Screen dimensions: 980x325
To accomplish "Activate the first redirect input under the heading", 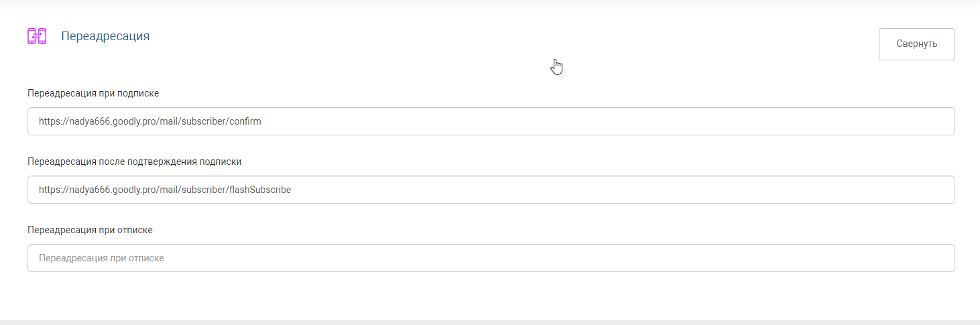I will 491,121.
